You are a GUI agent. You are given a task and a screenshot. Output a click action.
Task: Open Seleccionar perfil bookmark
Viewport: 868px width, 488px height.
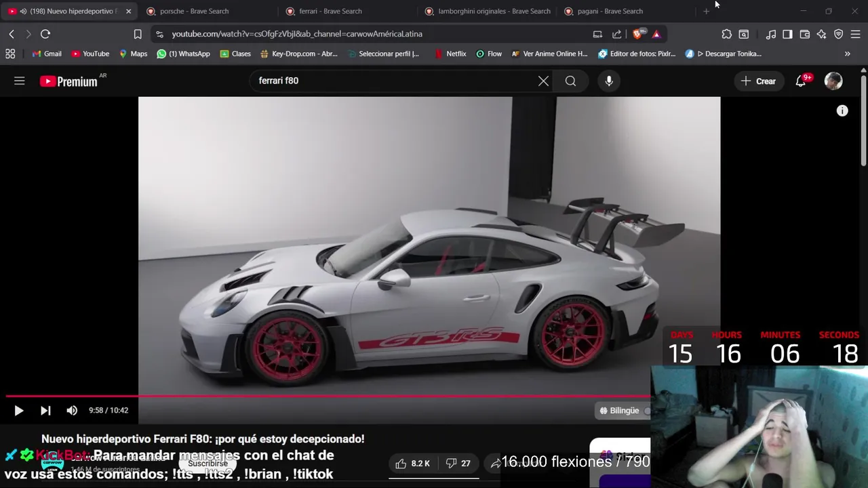click(382, 54)
